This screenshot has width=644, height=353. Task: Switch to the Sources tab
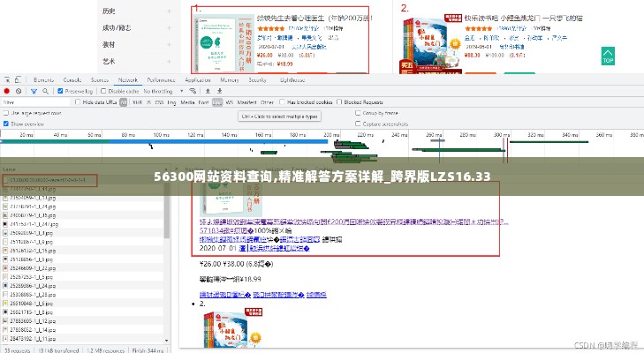tap(100, 80)
